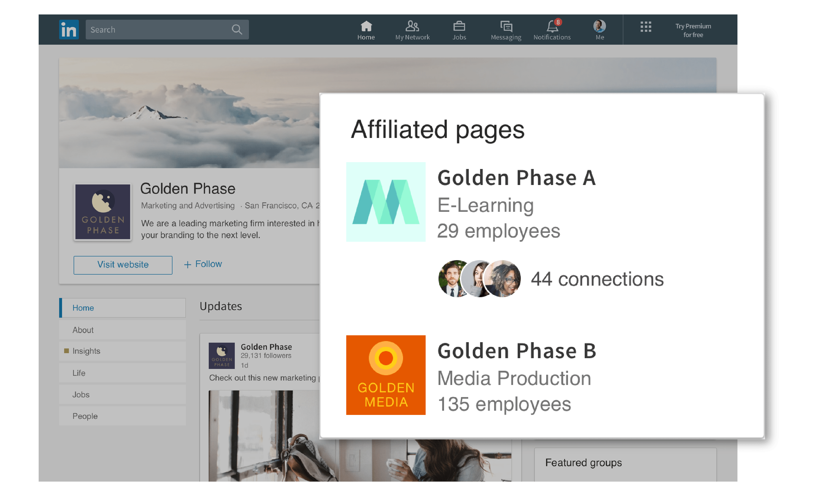The width and height of the screenshot is (815, 504).
Task: Follow the Golden Phase page
Action: tap(203, 264)
